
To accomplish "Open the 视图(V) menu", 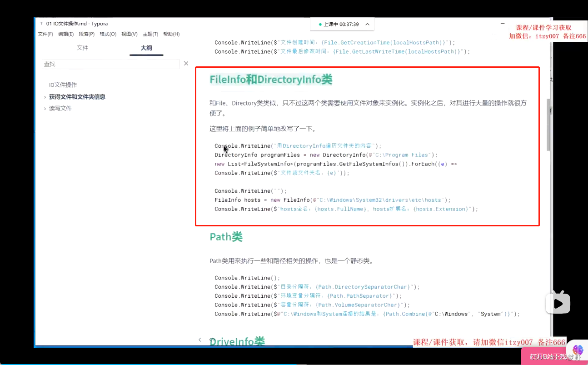I will pos(129,34).
